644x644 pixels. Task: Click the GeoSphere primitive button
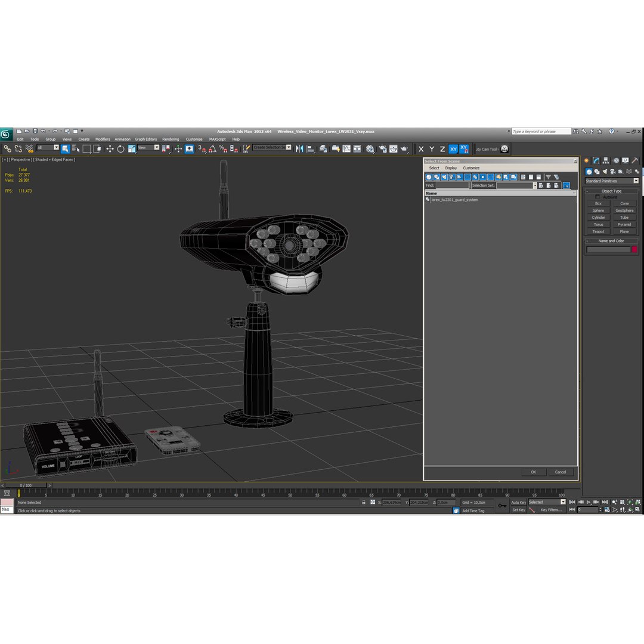tap(624, 210)
